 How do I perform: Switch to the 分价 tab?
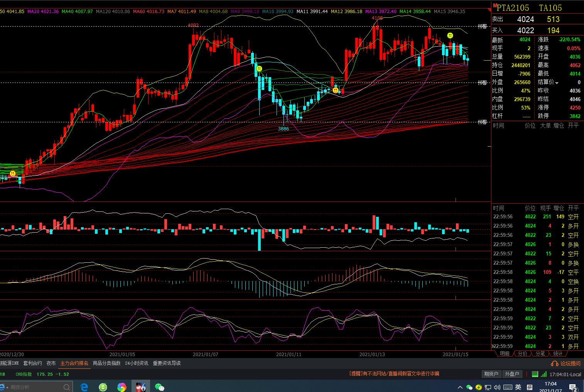click(522, 353)
